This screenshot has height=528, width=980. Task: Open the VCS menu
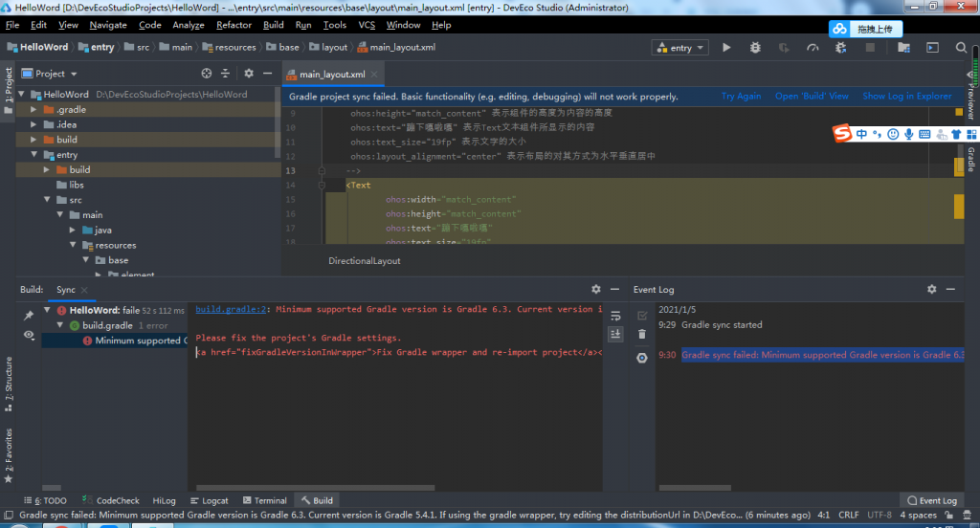(367, 25)
